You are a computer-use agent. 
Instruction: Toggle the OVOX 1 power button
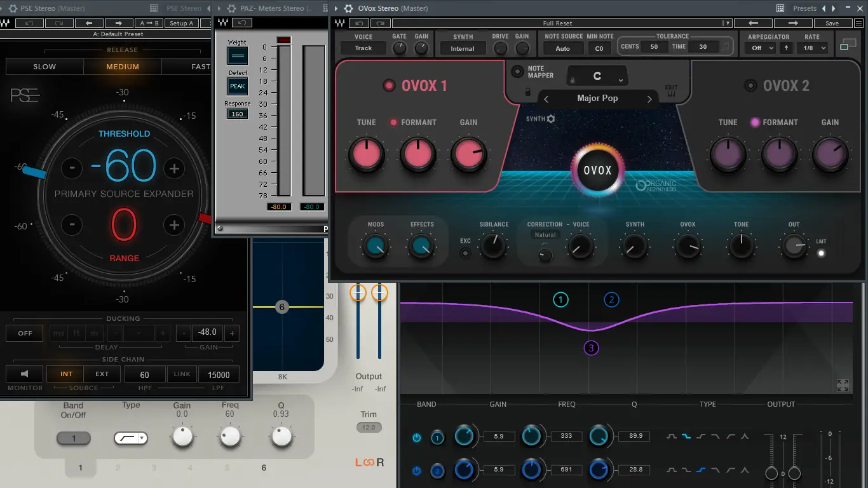pyautogui.click(x=389, y=86)
